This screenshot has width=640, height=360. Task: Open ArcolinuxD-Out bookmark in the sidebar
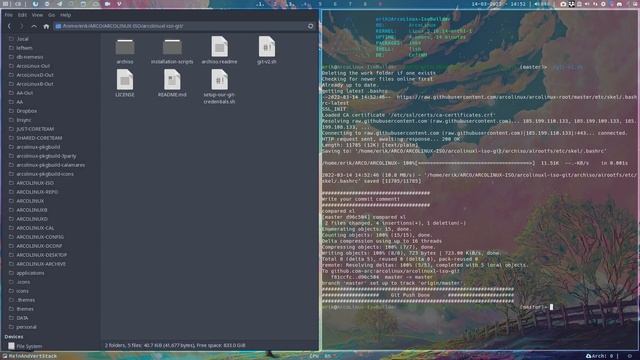point(35,75)
